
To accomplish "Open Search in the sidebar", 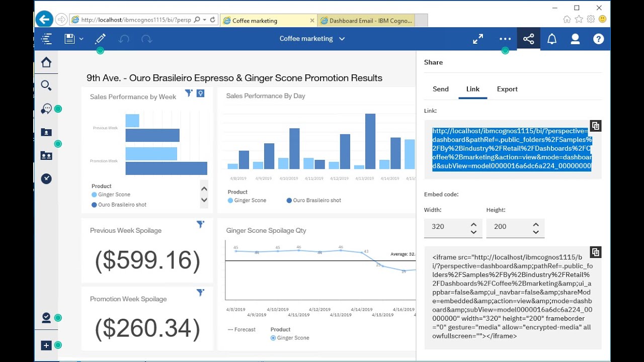I will tap(46, 85).
